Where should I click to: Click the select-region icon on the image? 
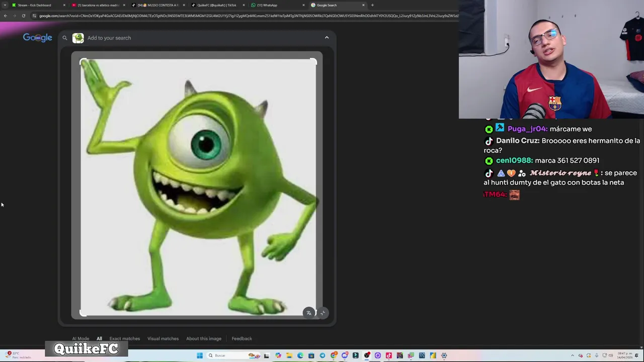[x=323, y=313]
